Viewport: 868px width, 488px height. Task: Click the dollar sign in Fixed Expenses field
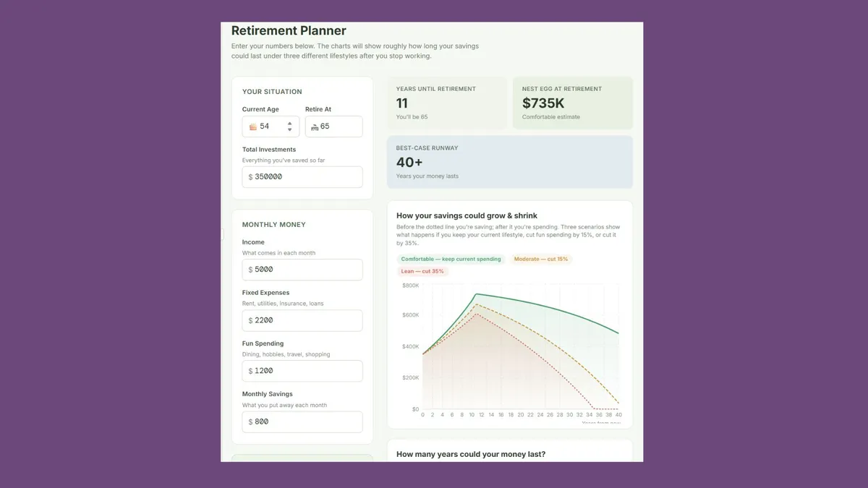pos(250,320)
